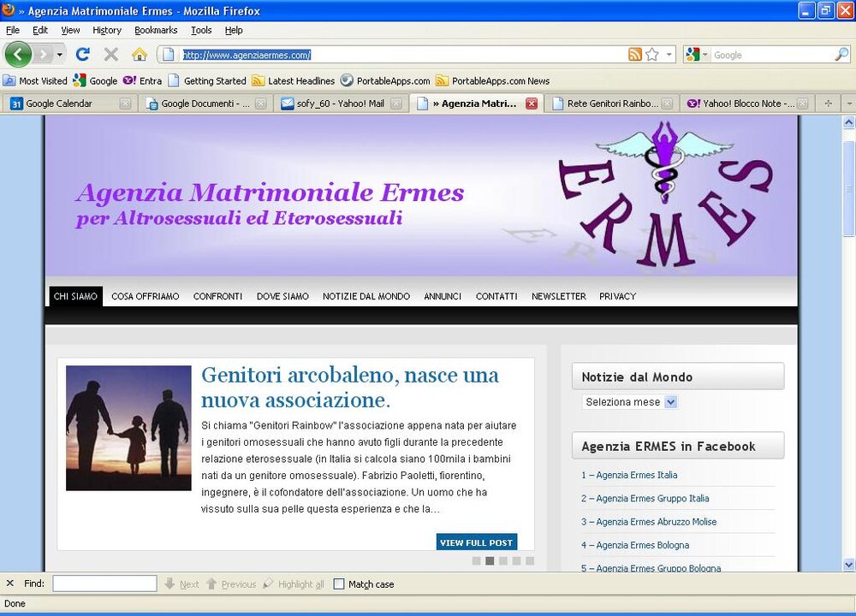
Task: Open the Tools menu
Action: click(201, 30)
